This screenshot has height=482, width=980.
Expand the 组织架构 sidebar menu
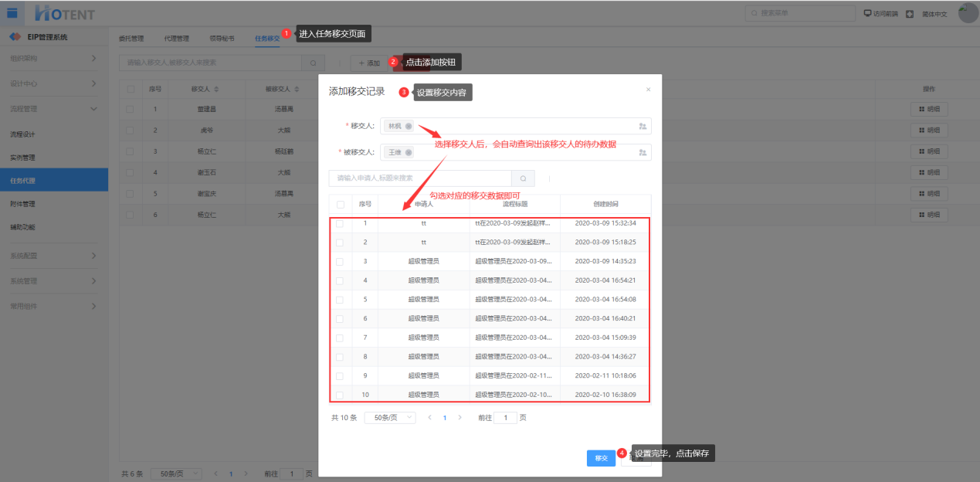[54, 59]
